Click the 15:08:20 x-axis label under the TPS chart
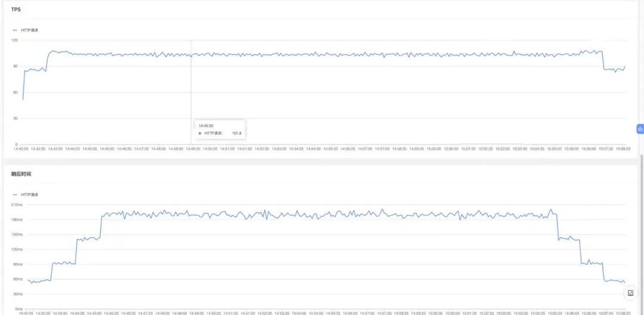This screenshot has width=644, height=315. tap(623, 149)
